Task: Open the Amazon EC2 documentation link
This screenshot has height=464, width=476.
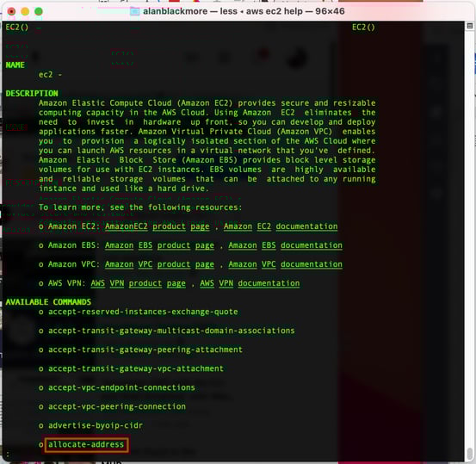Action: click(x=281, y=226)
